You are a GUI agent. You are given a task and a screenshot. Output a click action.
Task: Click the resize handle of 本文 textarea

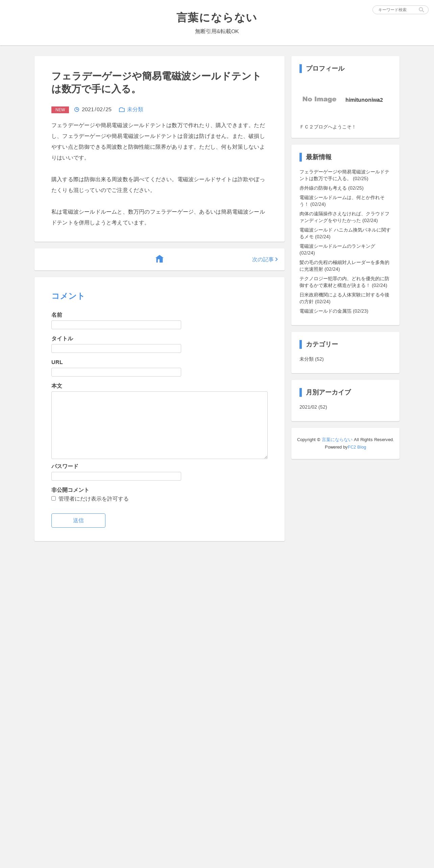[266, 457]
